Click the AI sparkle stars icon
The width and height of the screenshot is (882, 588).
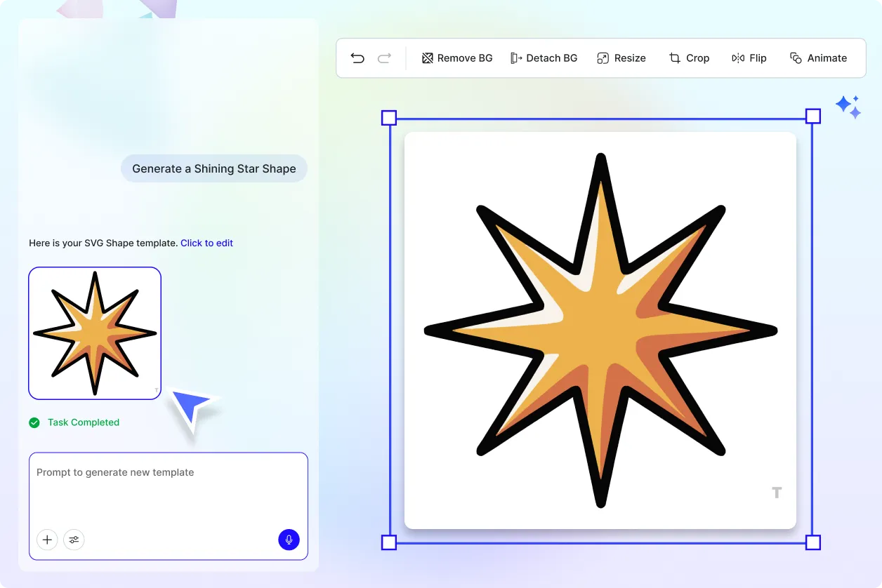[x=848, y=107]
